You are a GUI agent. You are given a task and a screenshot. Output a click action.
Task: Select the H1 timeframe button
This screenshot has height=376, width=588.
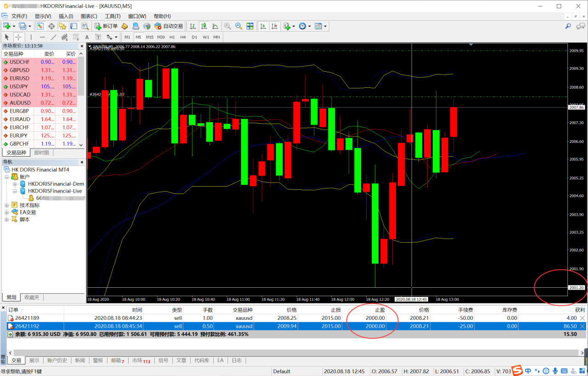[x=172, y=37]
